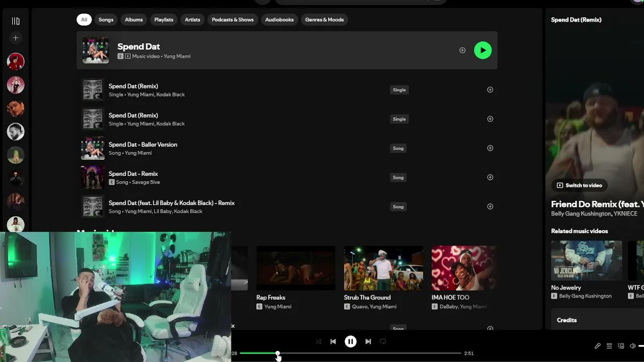This screenshot has width=644, height=362.
Task: Skip to the previous track
Action: pos(333,341)
